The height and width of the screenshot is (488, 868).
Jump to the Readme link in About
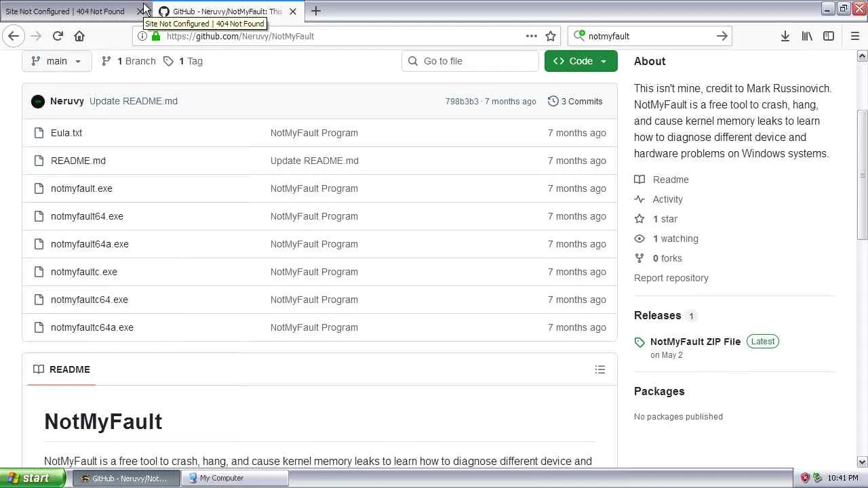point(661,180)
